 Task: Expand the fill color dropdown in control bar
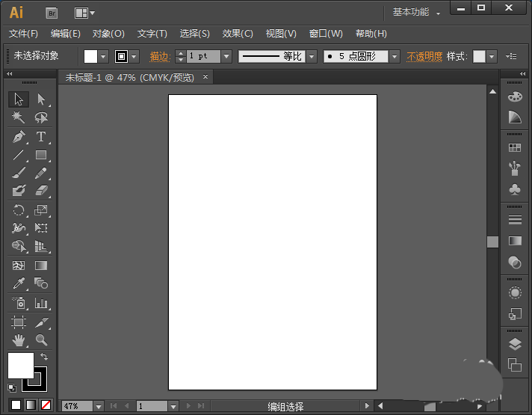tap(103, 56)
